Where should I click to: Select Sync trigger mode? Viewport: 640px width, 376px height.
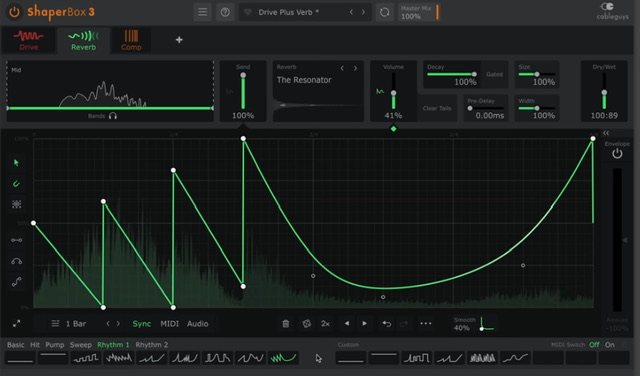click(x=142, y=324)
